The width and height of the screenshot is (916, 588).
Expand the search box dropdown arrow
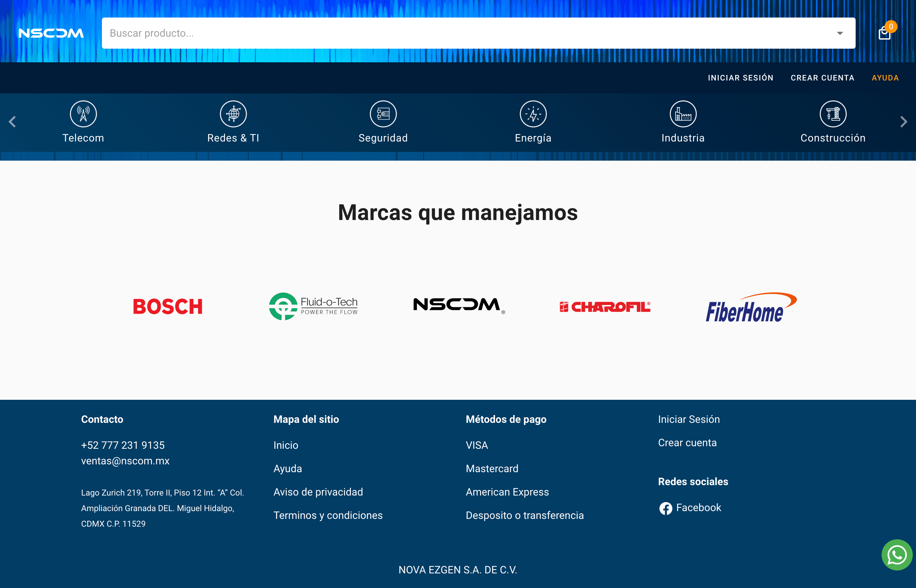(840, 33)
